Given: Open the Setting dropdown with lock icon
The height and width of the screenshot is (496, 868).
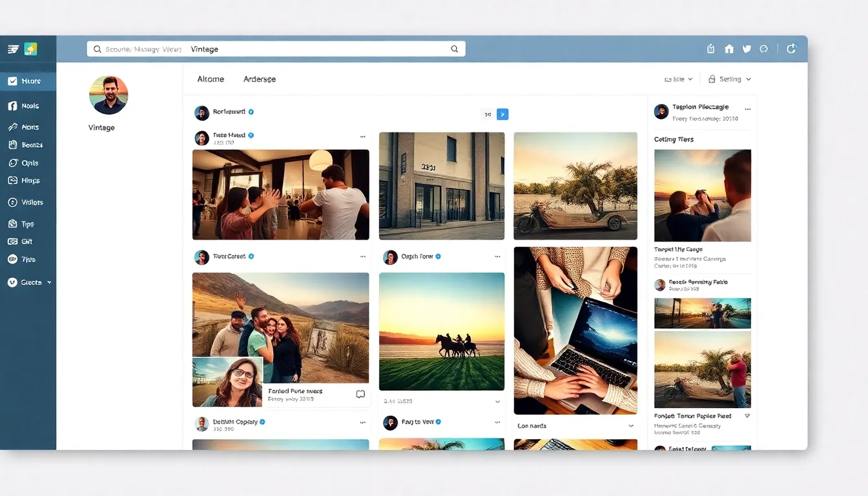Looking at the screenshot, I should pos(730,79).
